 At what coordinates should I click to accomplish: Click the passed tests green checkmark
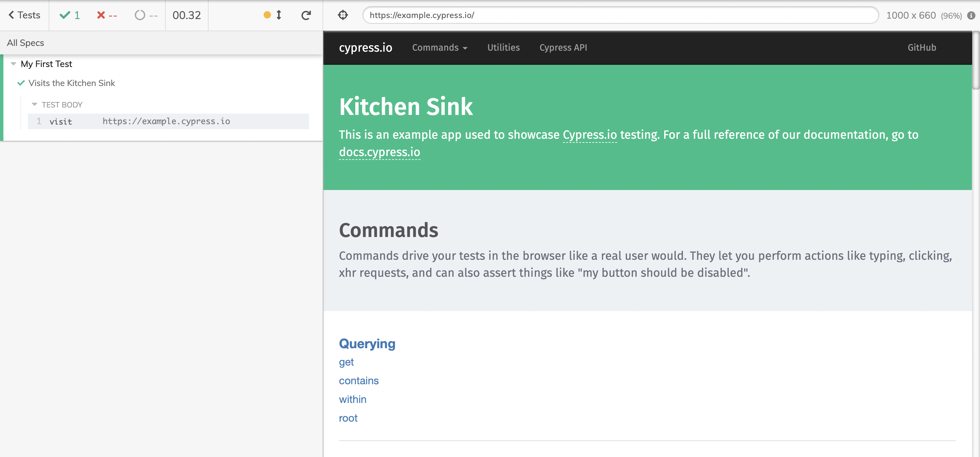coord(65,15)
